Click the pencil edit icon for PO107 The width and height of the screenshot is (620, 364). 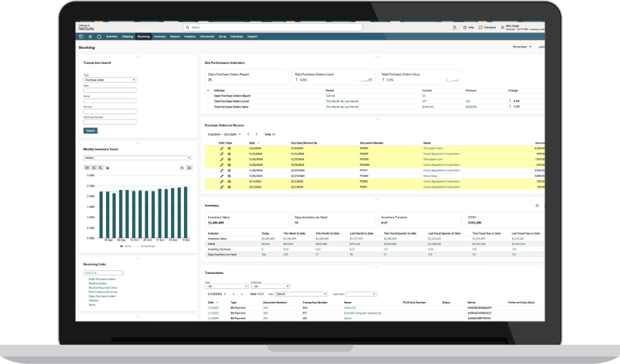[x=222, y=148]
